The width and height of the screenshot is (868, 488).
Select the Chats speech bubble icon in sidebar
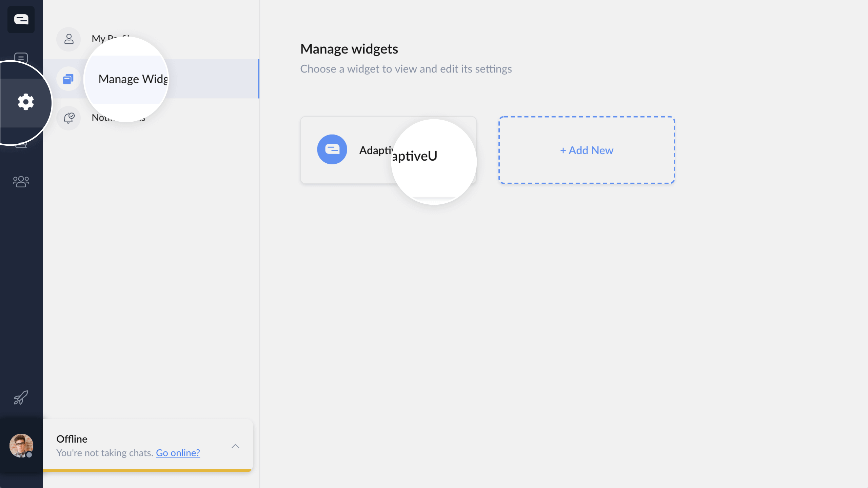21,58
